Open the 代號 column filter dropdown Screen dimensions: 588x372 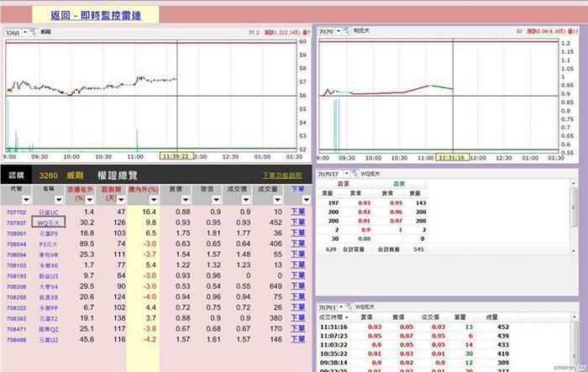pyautogui.click(x=26, y=200)
